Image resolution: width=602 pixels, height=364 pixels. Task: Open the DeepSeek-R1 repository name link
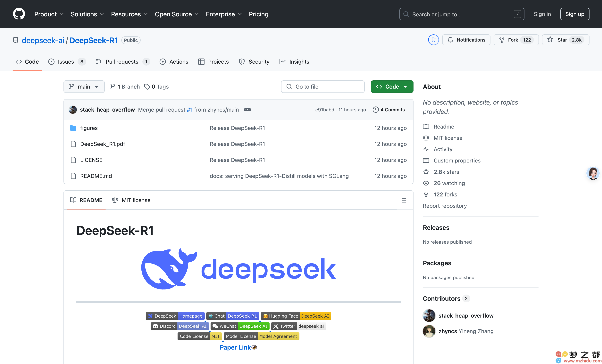94,40
